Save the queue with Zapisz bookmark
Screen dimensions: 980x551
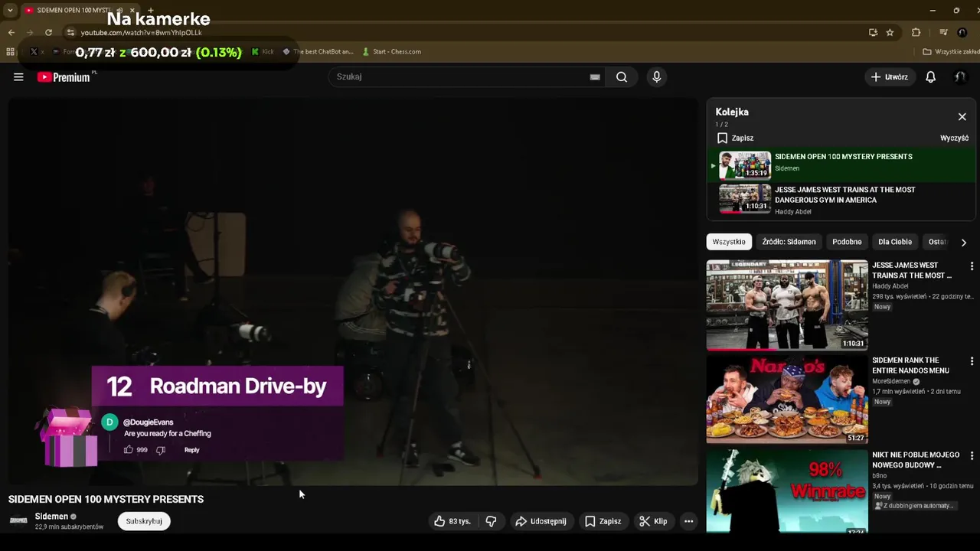coord(735,138)
